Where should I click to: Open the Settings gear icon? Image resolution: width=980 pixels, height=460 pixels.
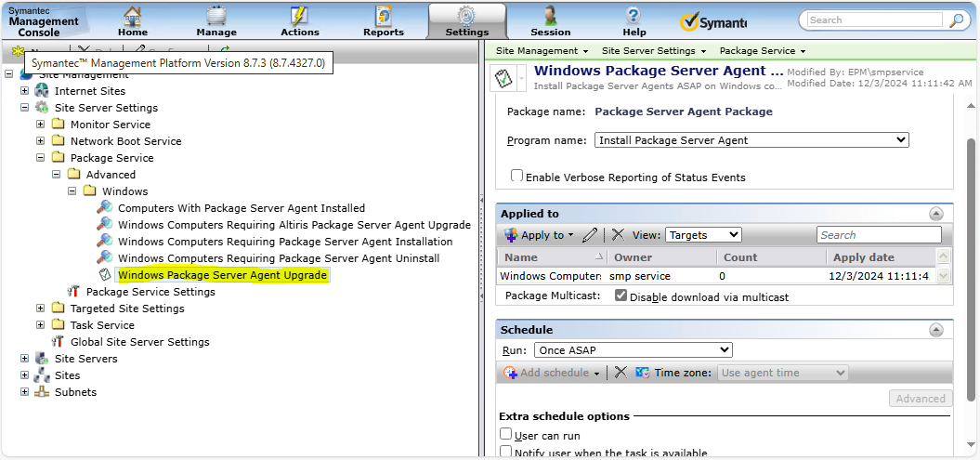click(x=467, y=16)
